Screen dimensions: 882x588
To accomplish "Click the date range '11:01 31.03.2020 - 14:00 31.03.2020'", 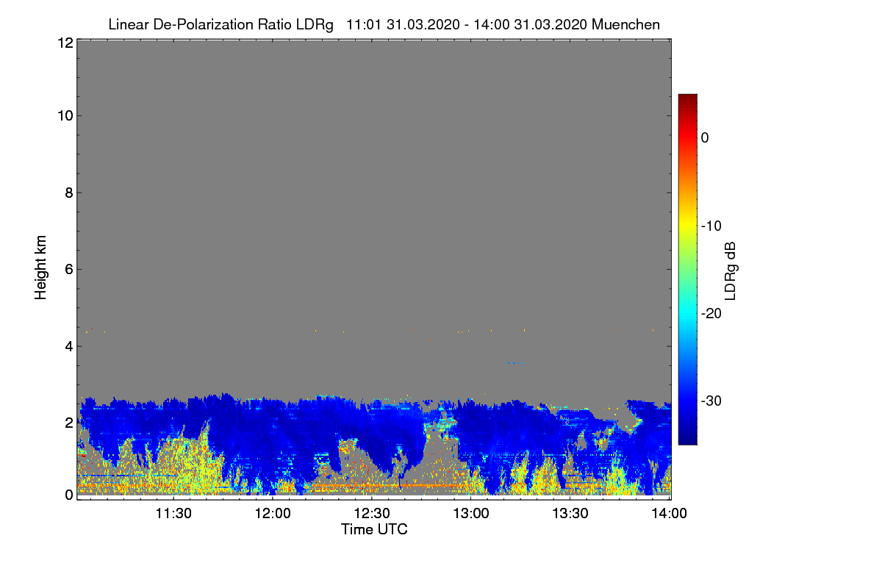I will point(467,24).
